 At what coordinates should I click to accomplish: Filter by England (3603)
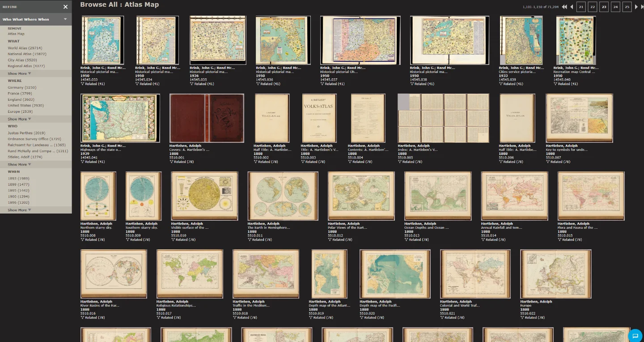coord(21,99)
